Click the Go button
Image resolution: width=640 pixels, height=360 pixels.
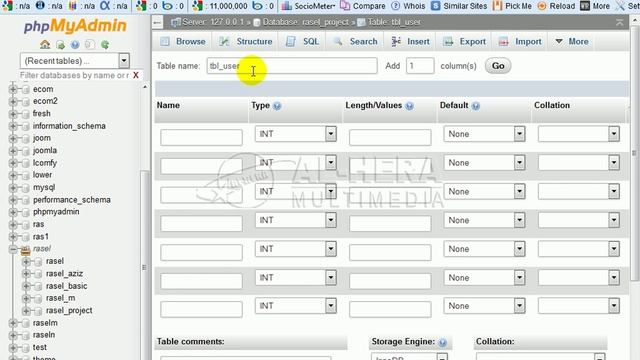pos(498,66)
